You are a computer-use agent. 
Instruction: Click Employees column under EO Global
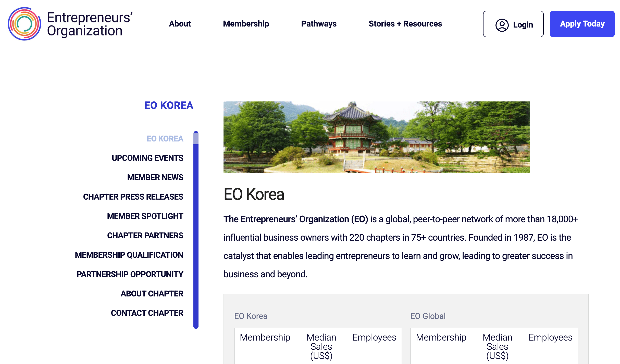tap(550, 337)
